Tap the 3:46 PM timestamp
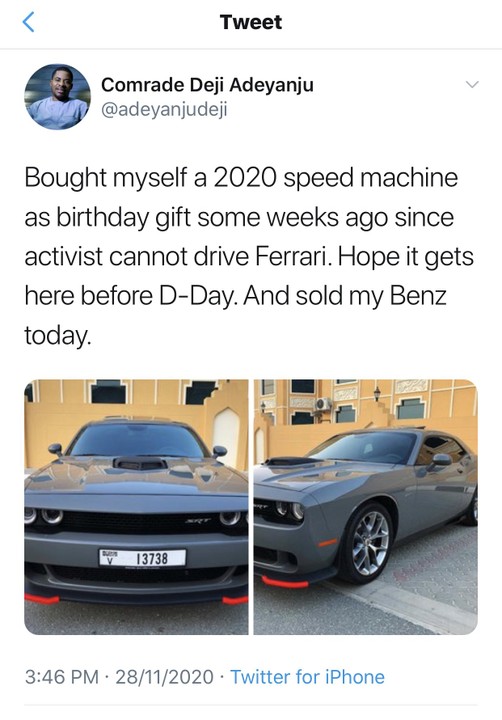Viewport: 502px width, 720px height. [62, 677]
